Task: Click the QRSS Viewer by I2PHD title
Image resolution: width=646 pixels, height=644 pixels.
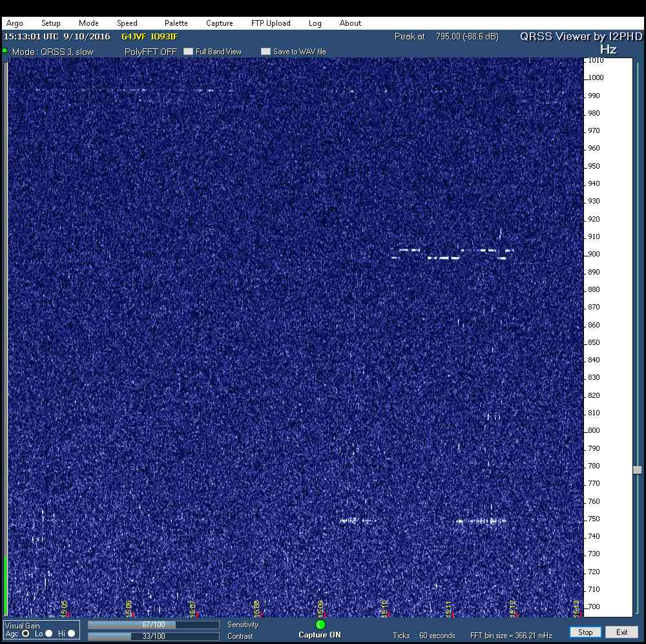Action: pyautogui.click(x=581, y=36)
